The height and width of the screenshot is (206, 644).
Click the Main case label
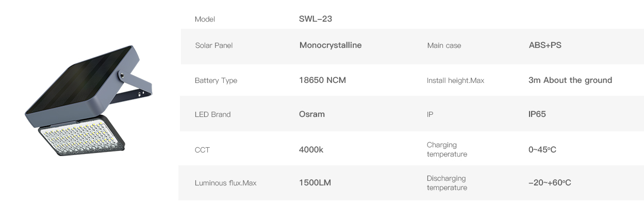pyautogui.click(x=444, y=45)
